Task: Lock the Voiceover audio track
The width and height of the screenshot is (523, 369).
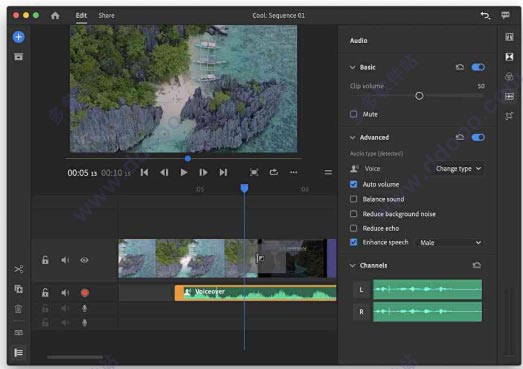Action: pos(45,293)
